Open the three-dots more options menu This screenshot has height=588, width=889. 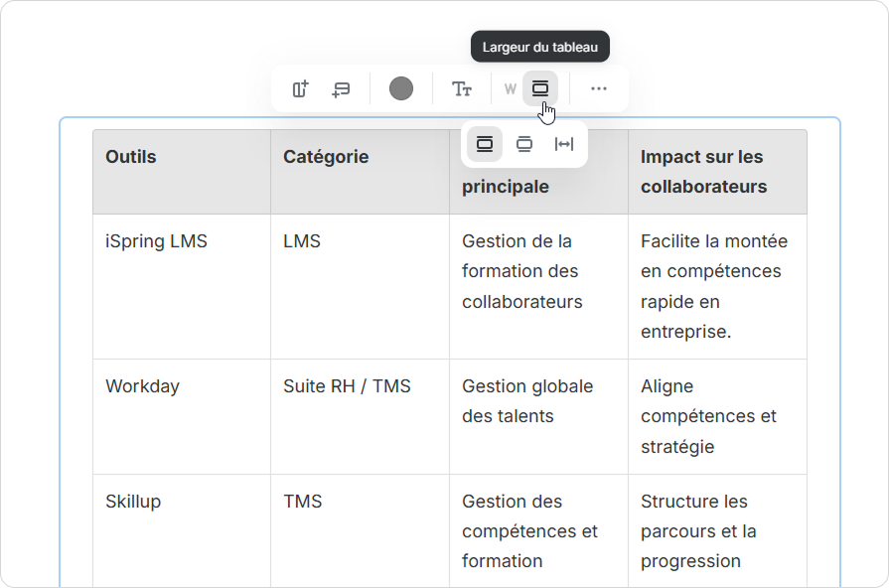click(x=599, y=89)
